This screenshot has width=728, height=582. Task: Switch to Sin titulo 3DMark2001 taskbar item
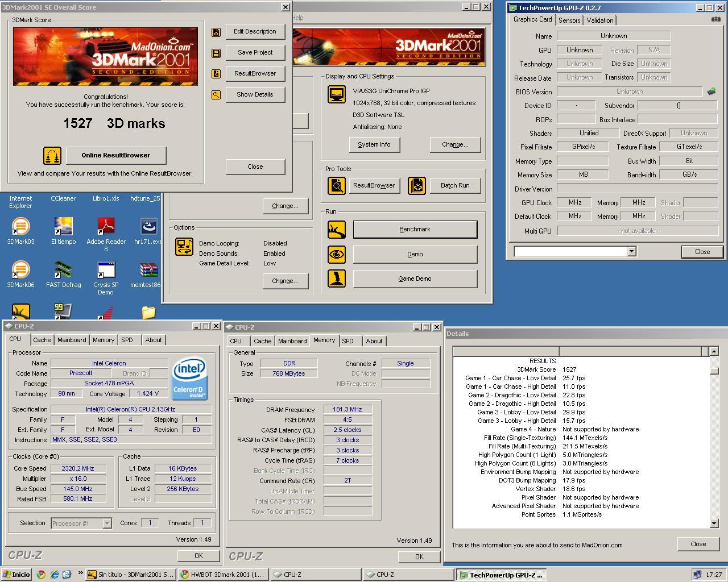[131, 575]
